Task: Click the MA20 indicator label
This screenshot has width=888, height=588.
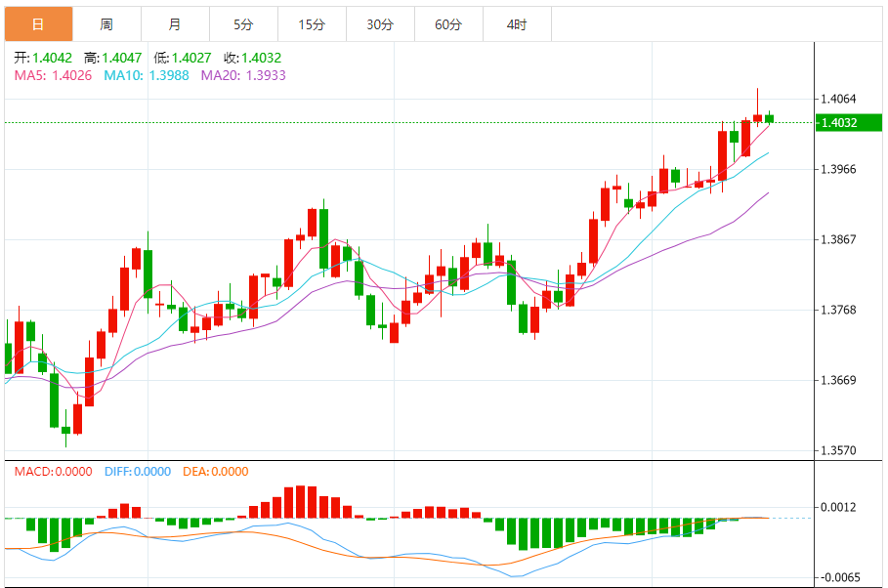Action: [243, 74]
